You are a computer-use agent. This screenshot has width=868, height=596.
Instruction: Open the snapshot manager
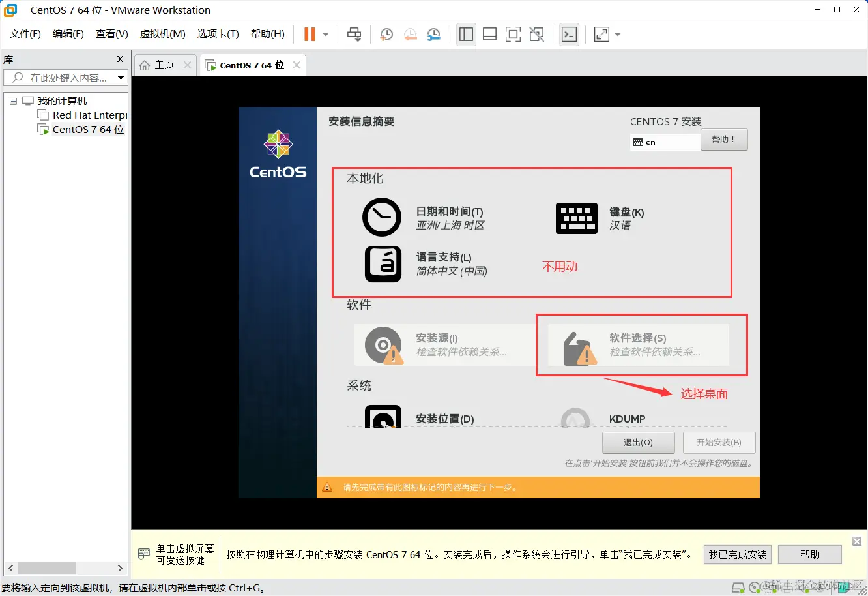click(434, 35)
